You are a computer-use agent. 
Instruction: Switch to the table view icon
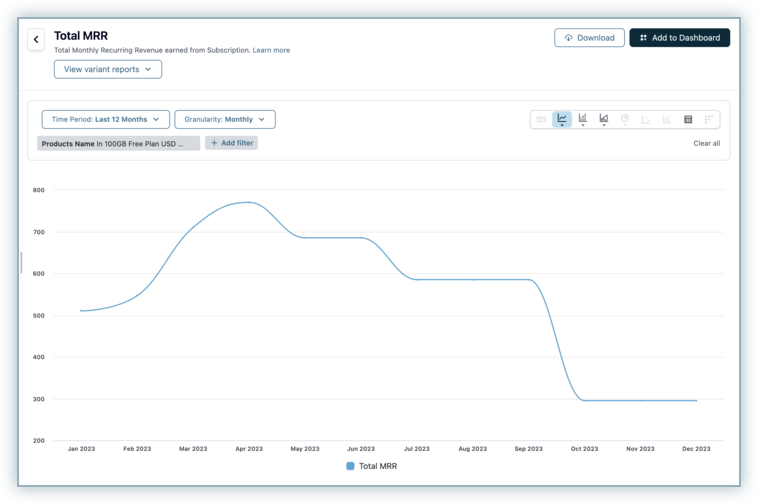[688, 119]
